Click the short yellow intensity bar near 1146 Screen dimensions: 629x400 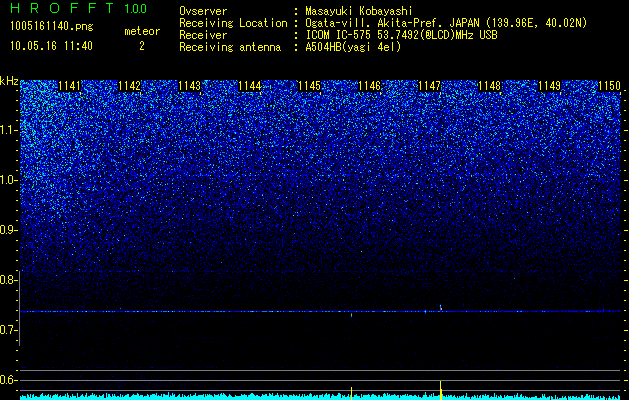click(x=351, y=393)
